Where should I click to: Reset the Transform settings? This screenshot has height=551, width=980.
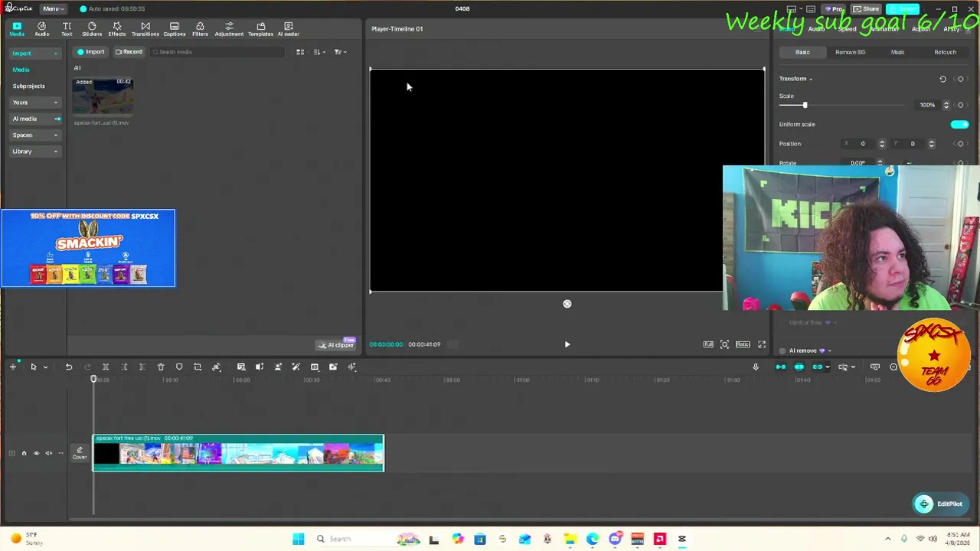coord(942,79)
